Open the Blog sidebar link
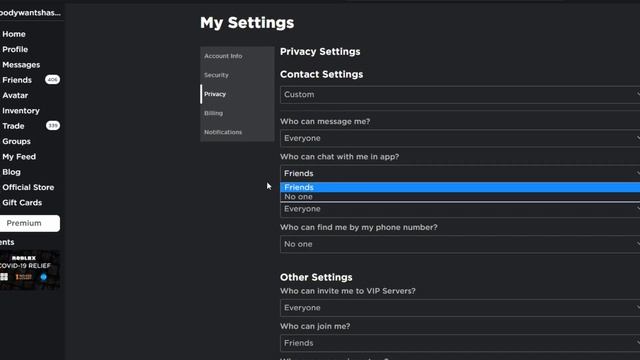This screenshot has height=360, width=640. point(11,172)
